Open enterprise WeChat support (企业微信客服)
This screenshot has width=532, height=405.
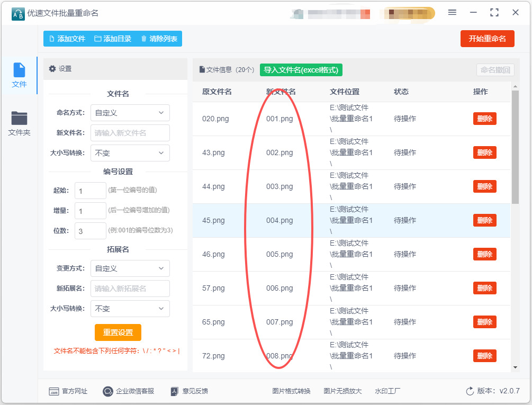click(108, 391)
